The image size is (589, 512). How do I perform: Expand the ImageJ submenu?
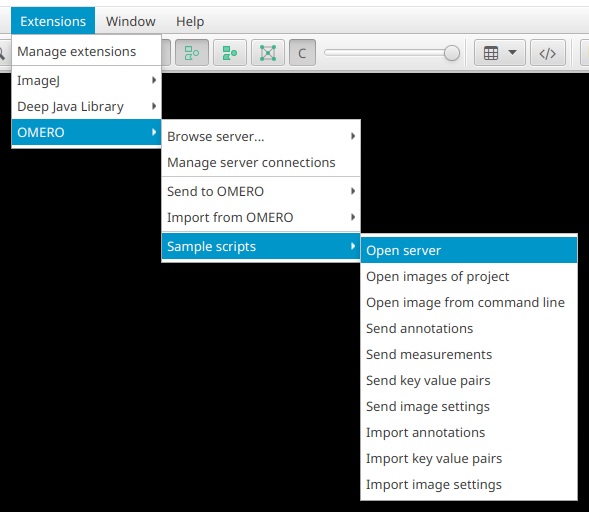click(86, 80)
